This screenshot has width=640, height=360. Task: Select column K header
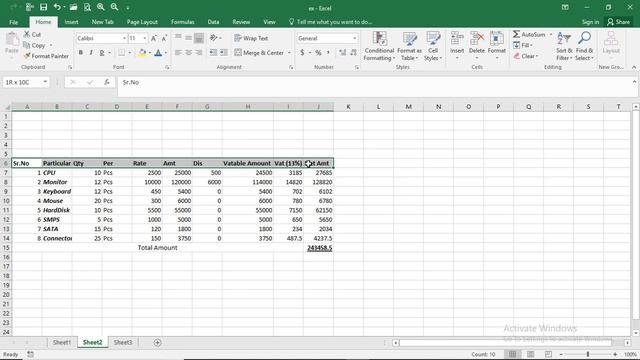pyautogui.click(x=348, y=107)
